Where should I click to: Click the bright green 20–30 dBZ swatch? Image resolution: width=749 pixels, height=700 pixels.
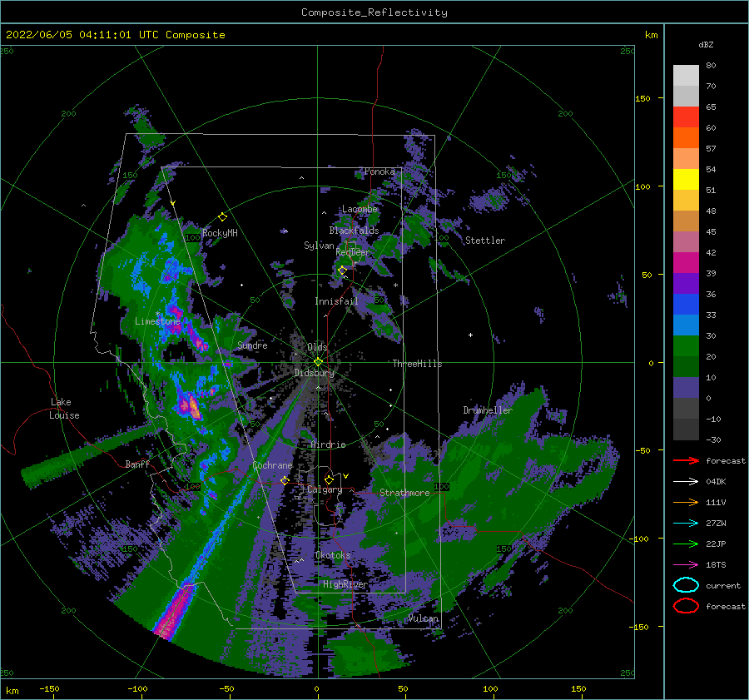coord(686,346)
